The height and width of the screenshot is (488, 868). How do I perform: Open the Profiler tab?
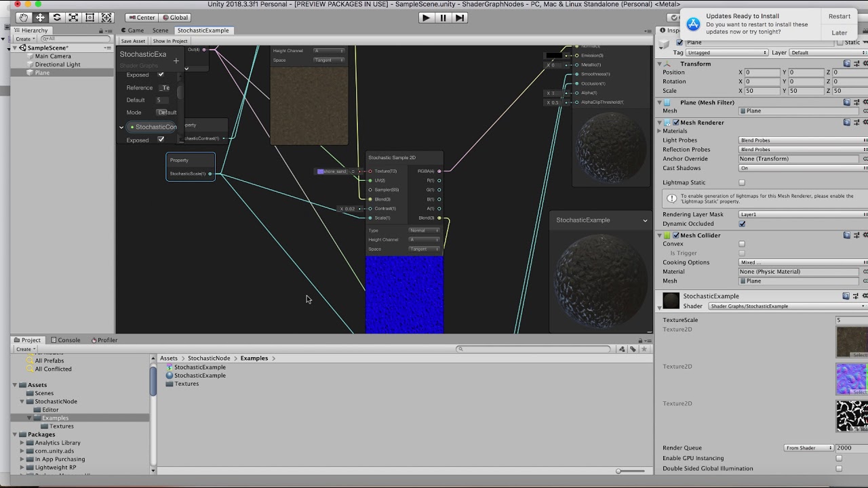tap(103, 340)
